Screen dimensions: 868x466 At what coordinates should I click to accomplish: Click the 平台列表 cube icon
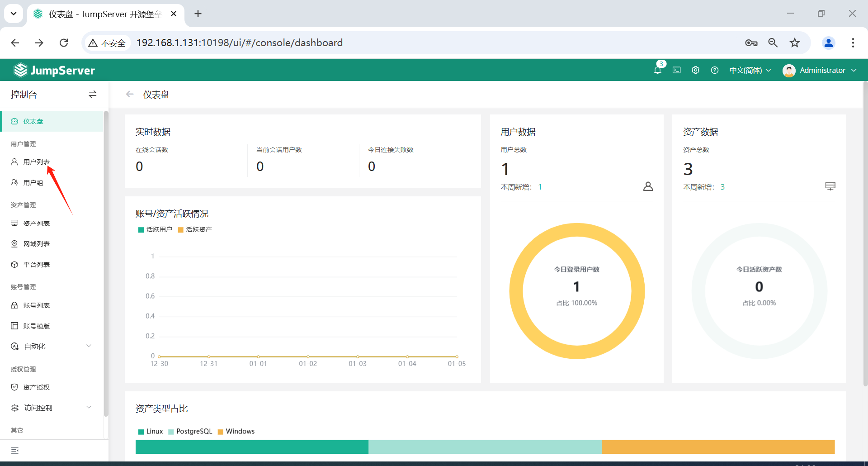(x=14, y=265)
